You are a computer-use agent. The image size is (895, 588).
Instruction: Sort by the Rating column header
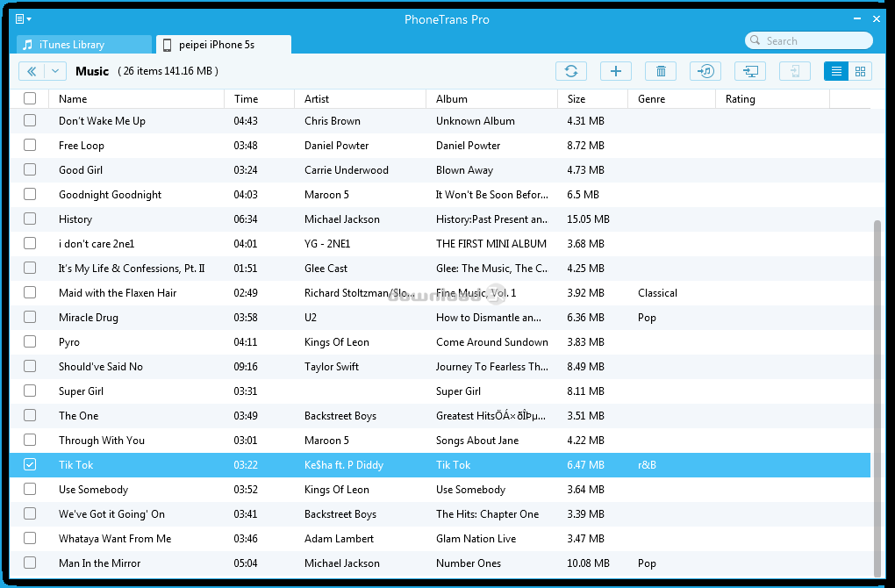pyautogui.click(x=772, y=99)
